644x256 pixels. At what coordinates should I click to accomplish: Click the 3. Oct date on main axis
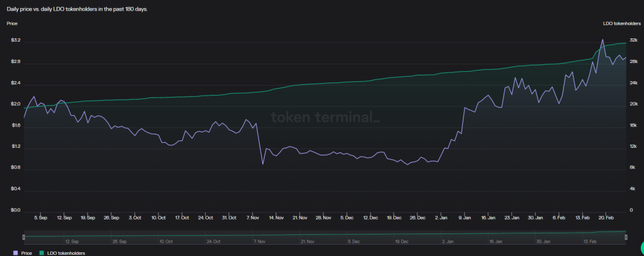(135, 218)
